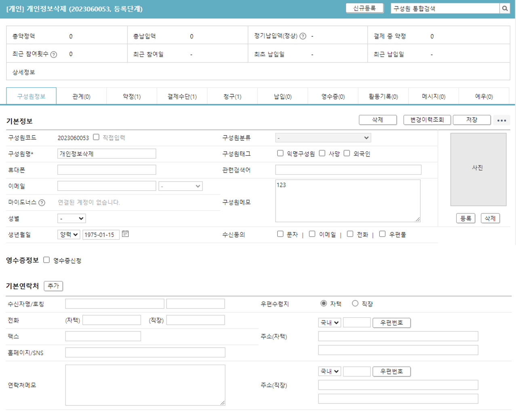Focus the 수신자명 recipient name field
516x420 pixels.
coord(115,304)
